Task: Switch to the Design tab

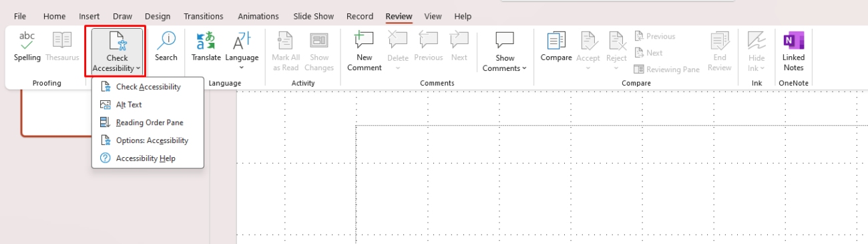Action: pos(158,16)
